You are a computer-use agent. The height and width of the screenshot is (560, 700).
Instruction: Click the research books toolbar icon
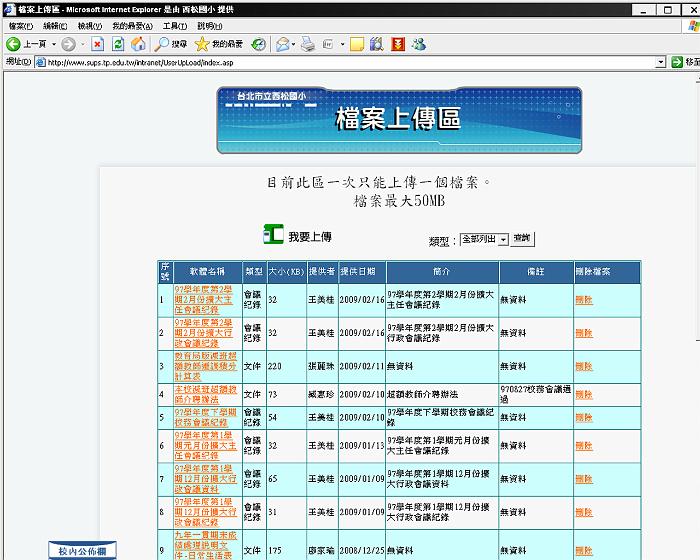[x=376, y=44]
